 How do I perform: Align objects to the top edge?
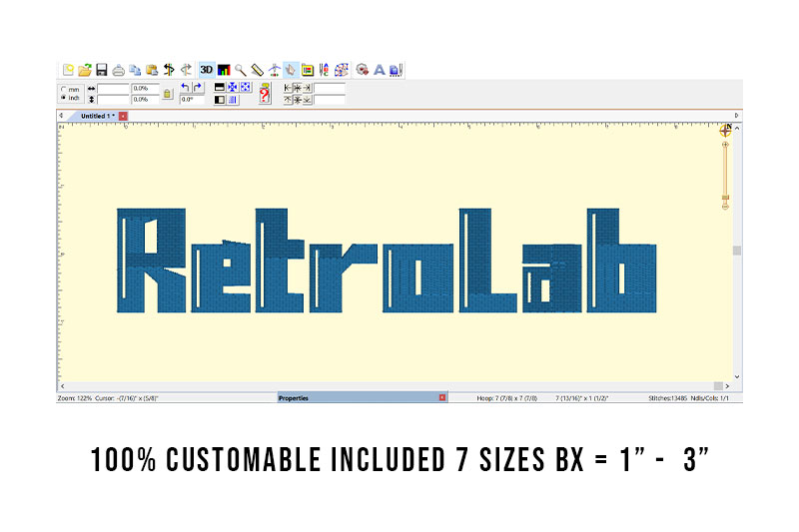click(288, 100)
